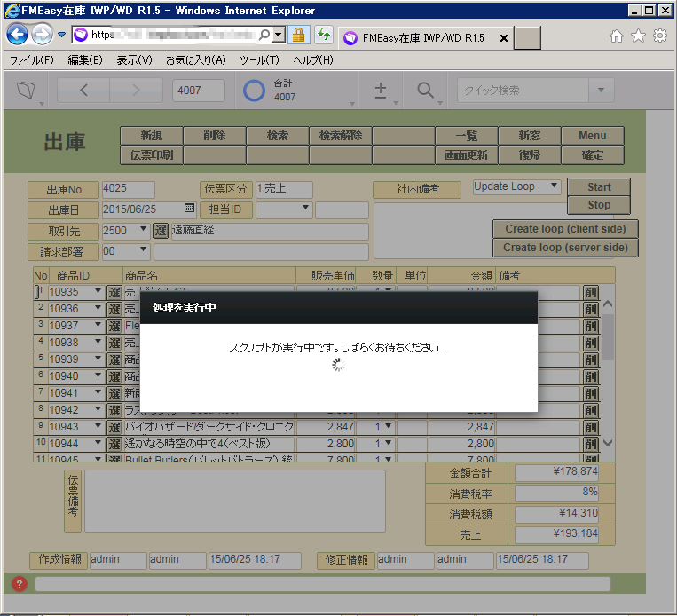Click the browser Forward arrow button
677x616 pixels.
pyautogui.click(x=42, y=35)
